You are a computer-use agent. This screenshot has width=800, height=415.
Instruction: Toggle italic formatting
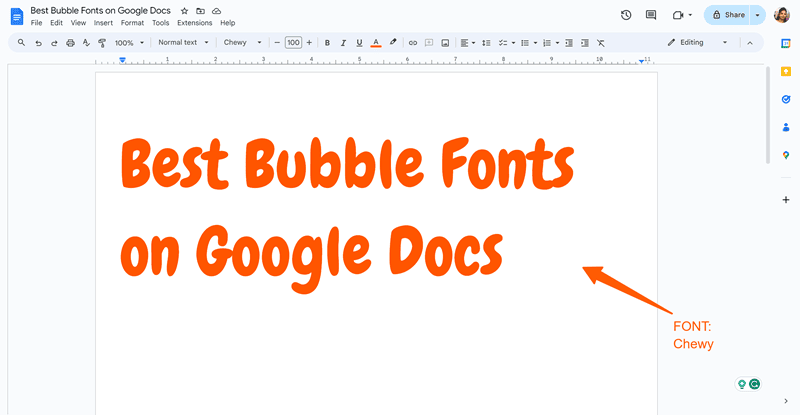(343, 43)
